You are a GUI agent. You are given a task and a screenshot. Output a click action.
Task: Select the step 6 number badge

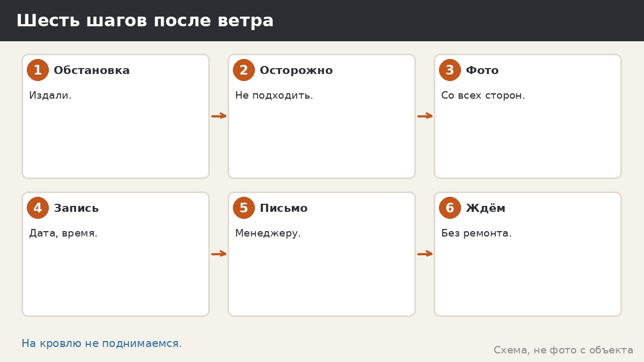point(450,208)
